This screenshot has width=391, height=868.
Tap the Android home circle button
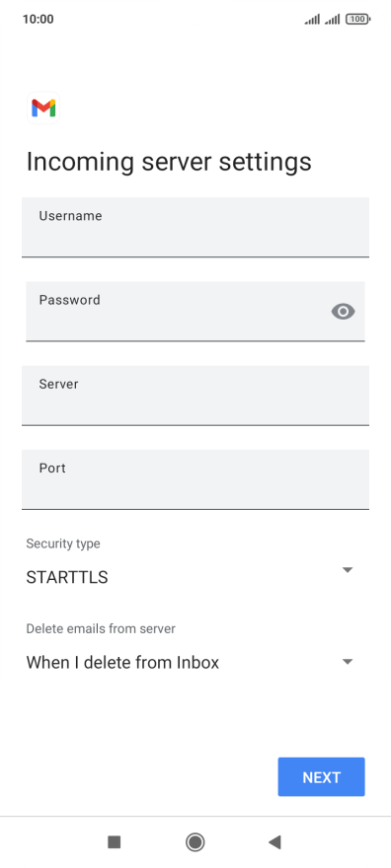pyautogui.click(x=195, y=842)
